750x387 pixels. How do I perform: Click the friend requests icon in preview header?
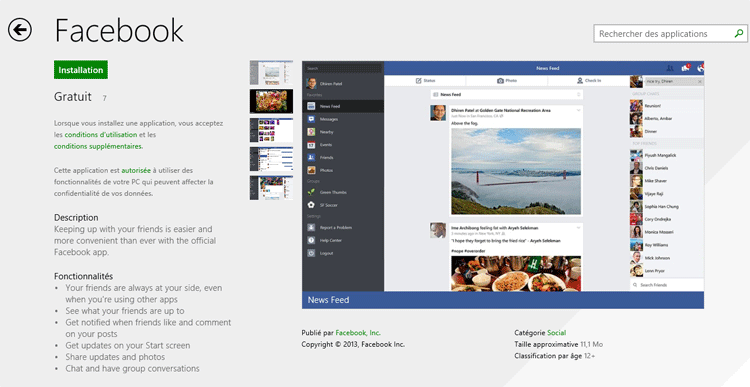[670, 68]
